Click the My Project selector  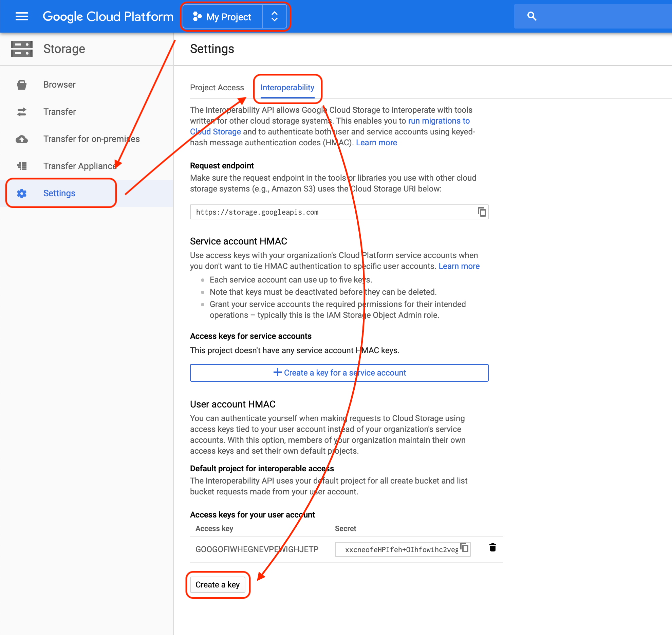(x=222, y=16)
